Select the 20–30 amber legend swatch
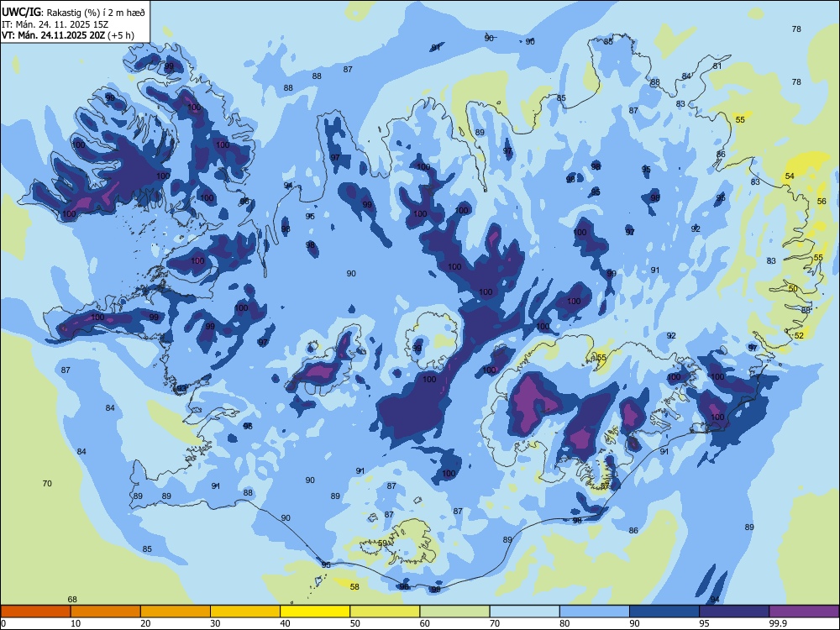 [x=176, y=612]
